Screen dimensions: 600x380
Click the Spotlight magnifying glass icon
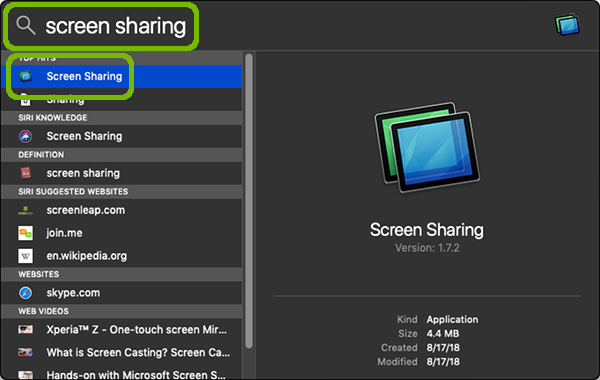(x=26, y=26)
